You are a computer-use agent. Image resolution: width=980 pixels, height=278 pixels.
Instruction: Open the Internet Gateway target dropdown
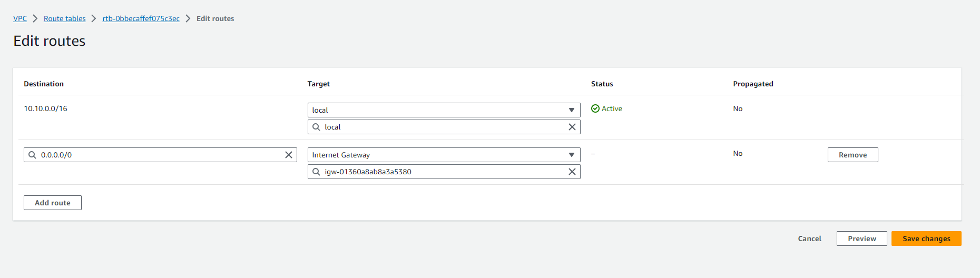[444, 155]
